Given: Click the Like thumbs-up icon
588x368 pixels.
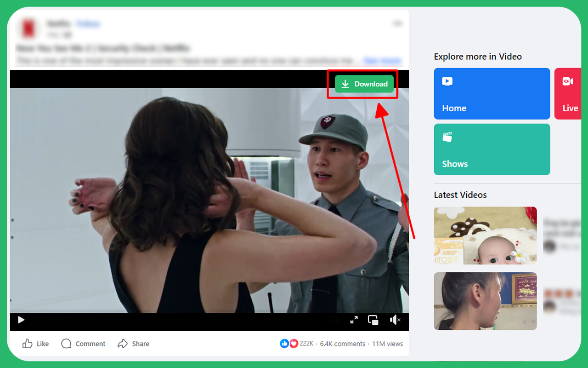Looking at the screenshot, I should click(x=28, y=344).
